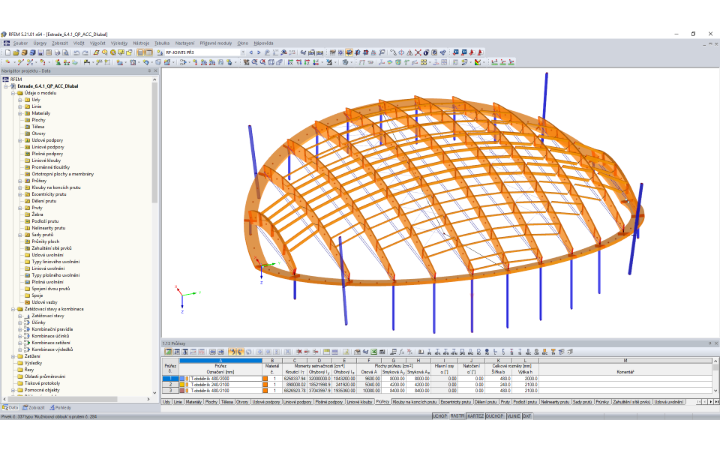Viewport: 720px width, 450px height.
Task: Toggle VLINIE guidelines in the status bar
Action: click(513, 416)
